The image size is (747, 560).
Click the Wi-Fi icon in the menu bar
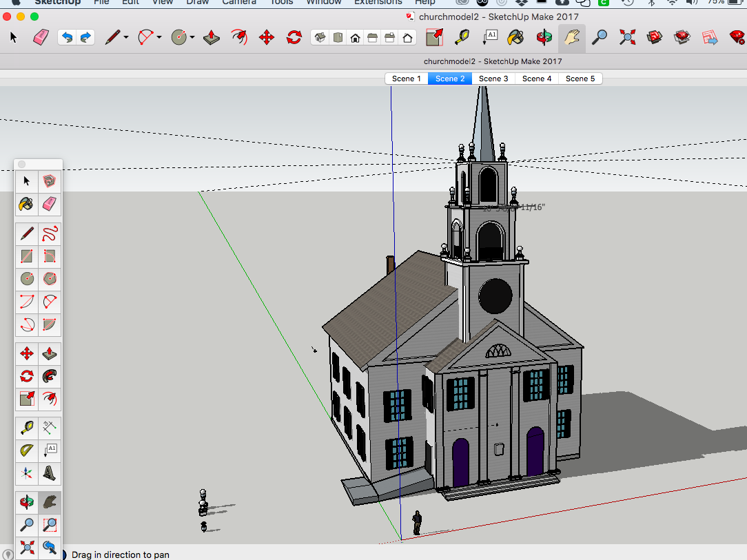coord(672,3)
